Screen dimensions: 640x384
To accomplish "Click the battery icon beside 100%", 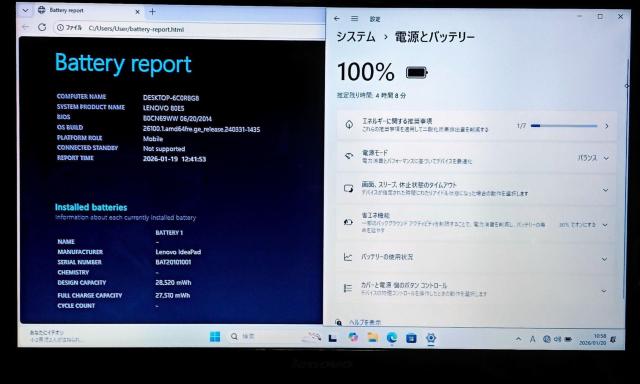I will 417,73.
